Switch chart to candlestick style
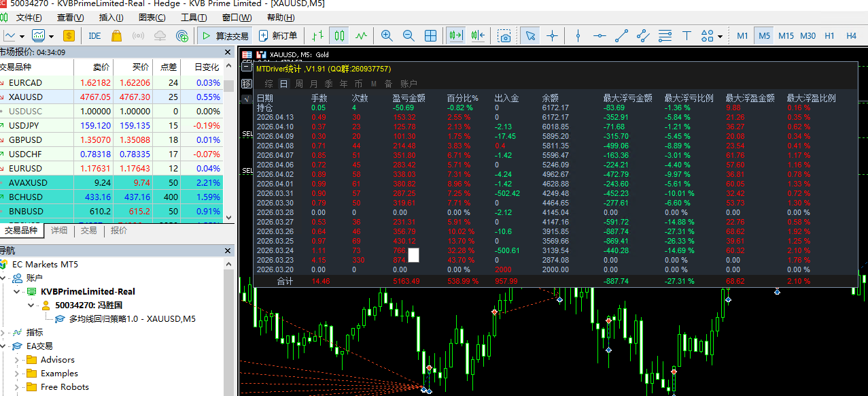This screenshot has width=868, height=396. (339, 35)
